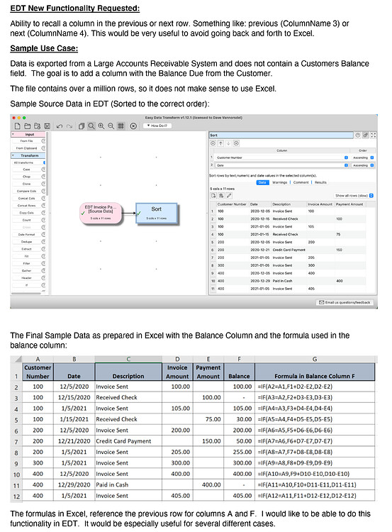This screenshot has width=392, height=532.
Task: Click the New file icon in toolbar
Action: 17,126
